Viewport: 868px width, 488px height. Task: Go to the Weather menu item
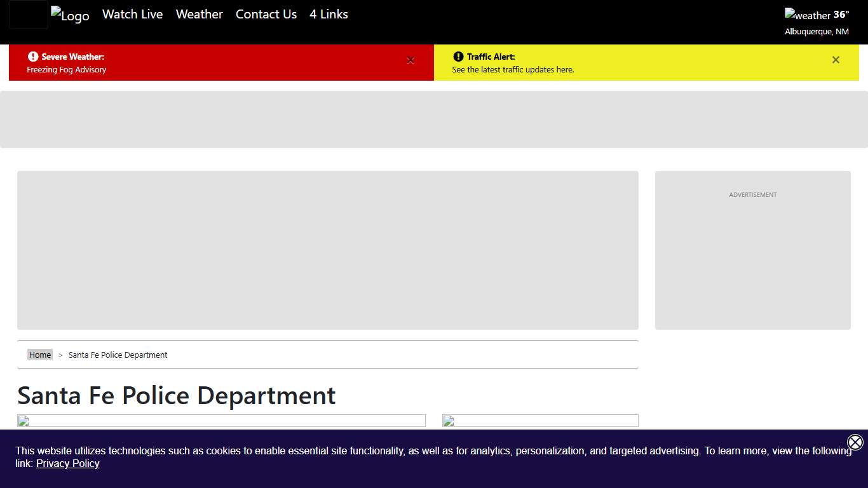pos(199,14)
